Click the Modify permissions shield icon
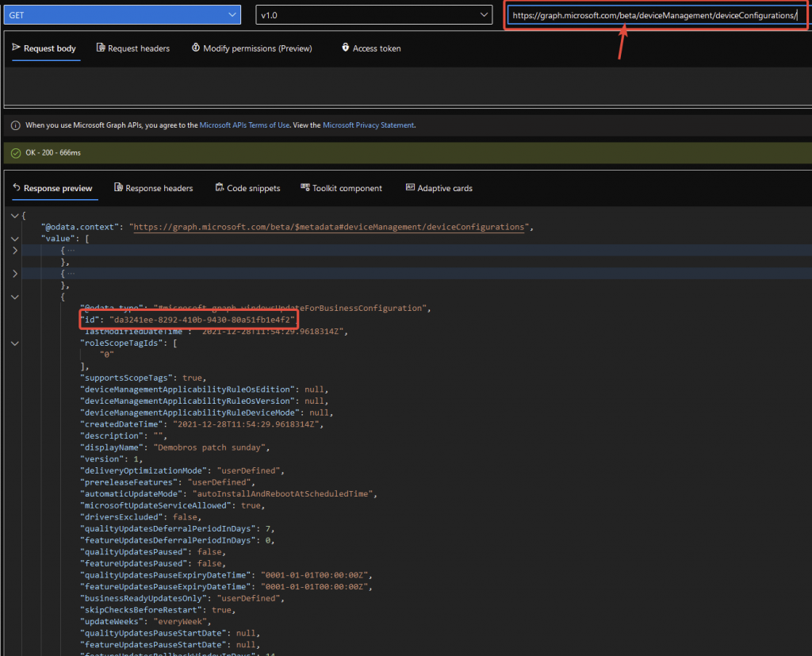Viewport: 812px width, 656px height. click(x=196, y=48)
